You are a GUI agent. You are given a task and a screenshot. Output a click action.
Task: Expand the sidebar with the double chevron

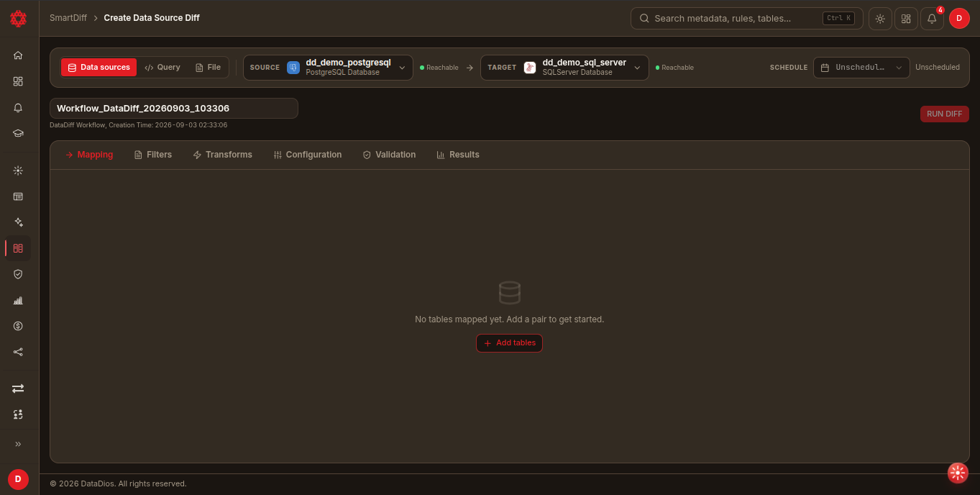click(18, 444)
